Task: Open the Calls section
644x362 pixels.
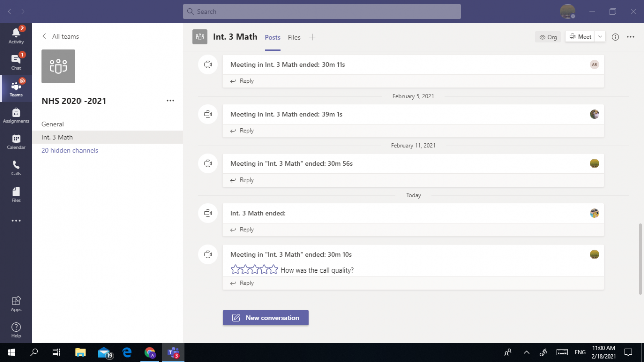Action: tap(16, 167)
